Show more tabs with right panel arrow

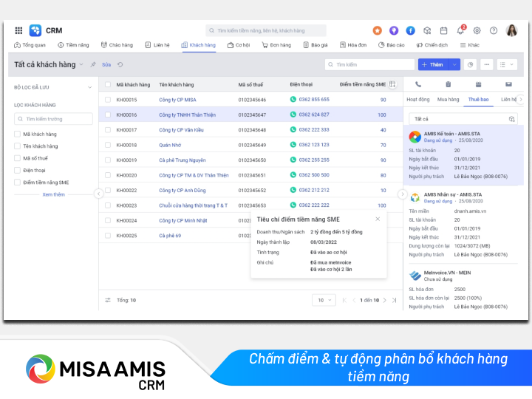[521, 100]
